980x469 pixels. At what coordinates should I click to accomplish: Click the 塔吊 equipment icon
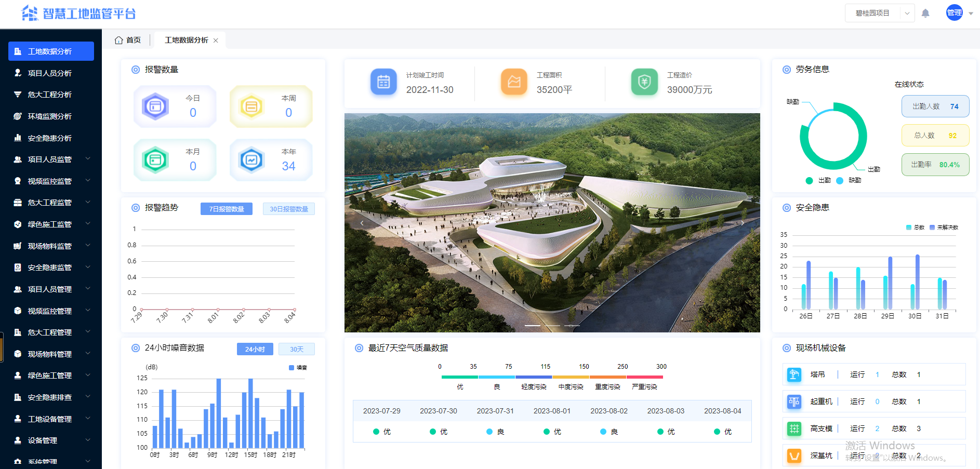pos(794,374)
